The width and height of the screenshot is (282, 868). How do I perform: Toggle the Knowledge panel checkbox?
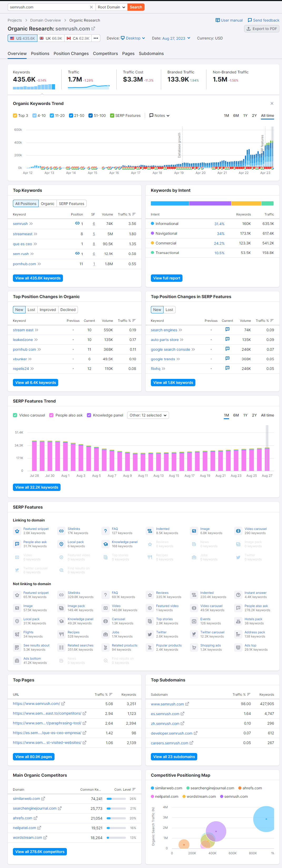point(89,415)
